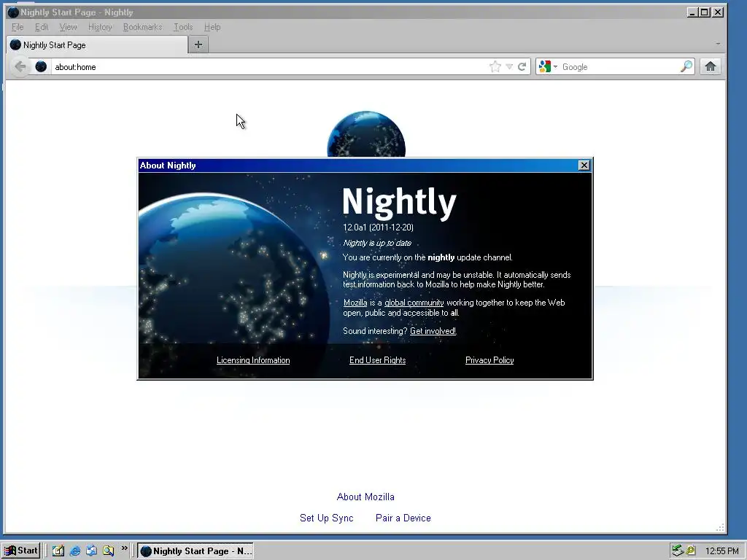Click the window resize grip corner
747x560 pixels.
(x=720, y=527)
